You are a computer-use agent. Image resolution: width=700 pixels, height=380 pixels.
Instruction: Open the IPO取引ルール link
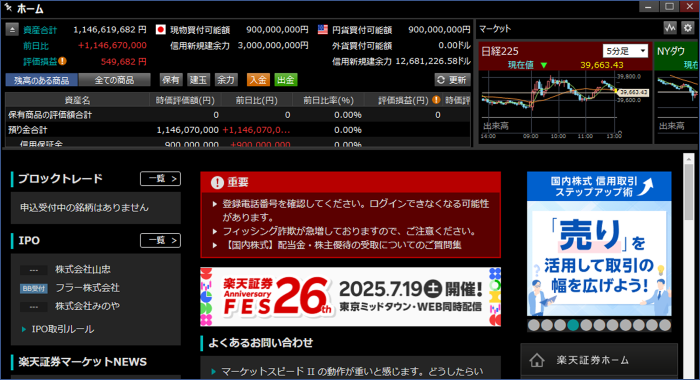point(62,329)
